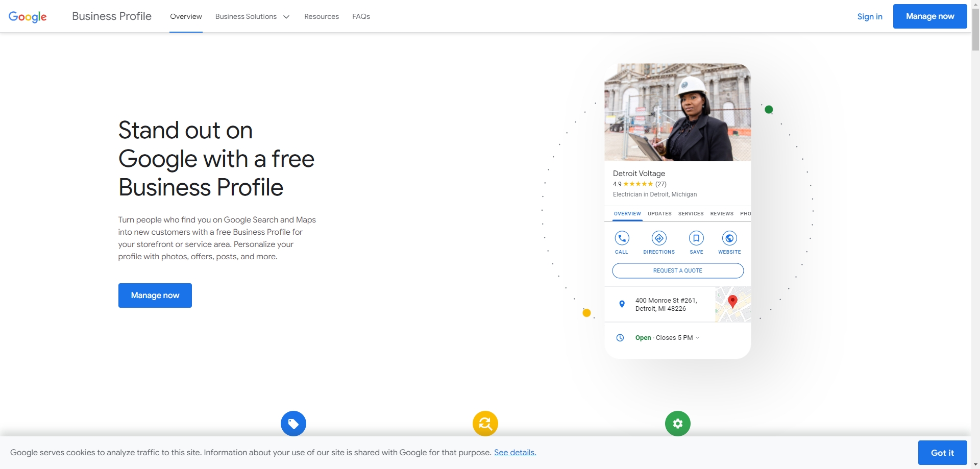Viewport: 980px width, 469px height.
Task: Click the Detroit Voltage business photo
Action: (677, 112)
